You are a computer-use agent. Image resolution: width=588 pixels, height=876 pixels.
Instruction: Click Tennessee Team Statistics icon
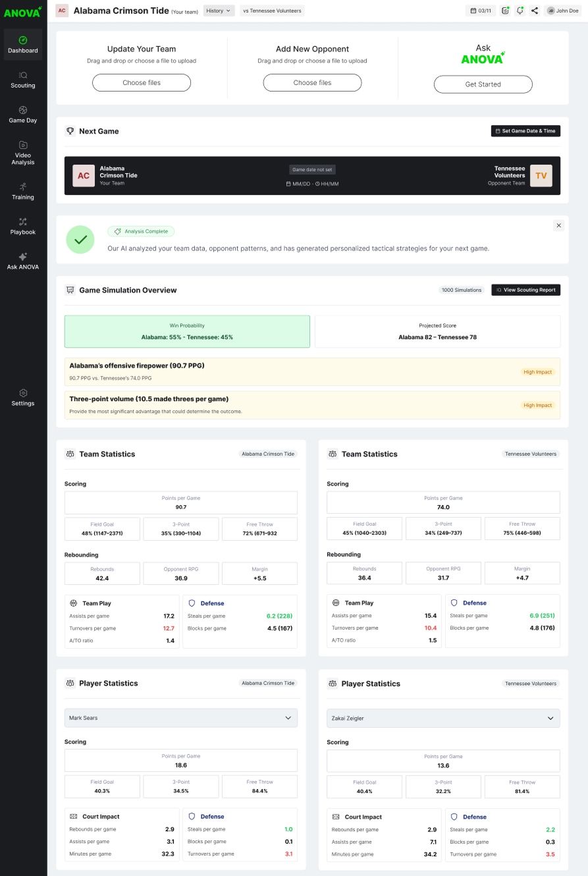(x=333, y=454)
